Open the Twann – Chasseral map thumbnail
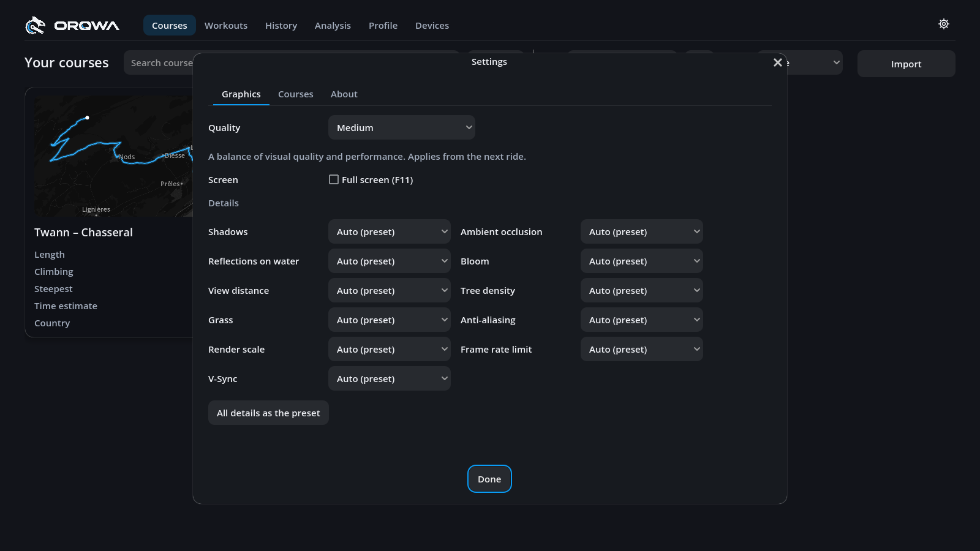The height and width of the screenshot is (551, 980). pyautogui.click(x=113, y=156)
